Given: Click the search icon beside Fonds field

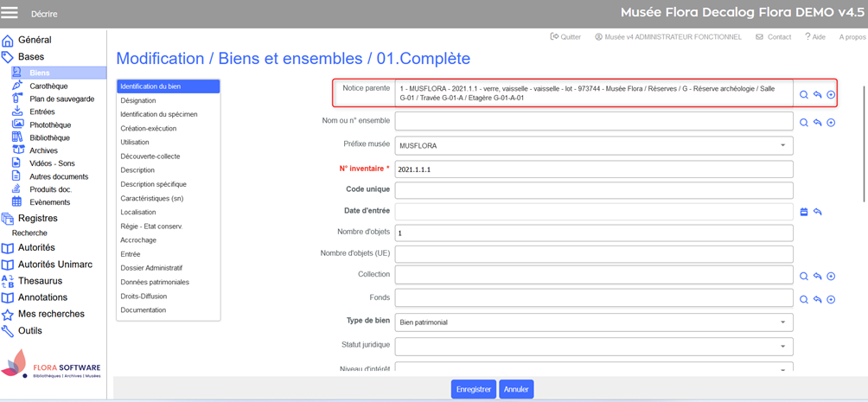Looking at the screenshot, I should (803, 300).
